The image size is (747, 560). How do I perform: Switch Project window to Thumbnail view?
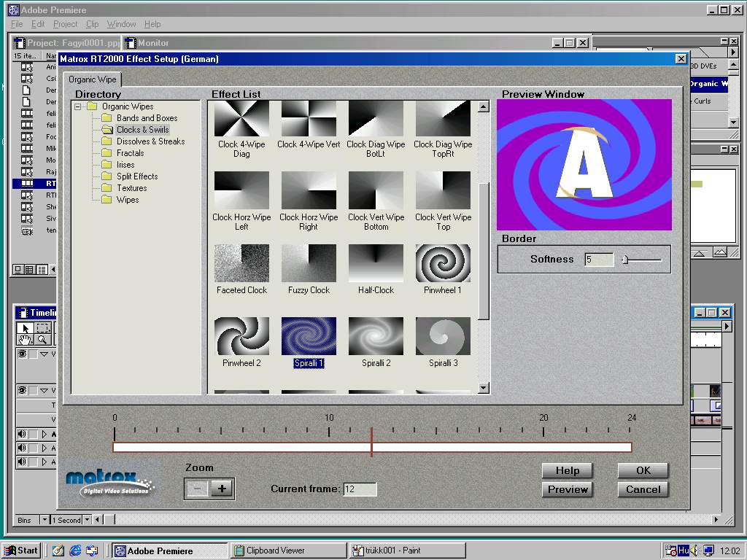pos(29,270)
